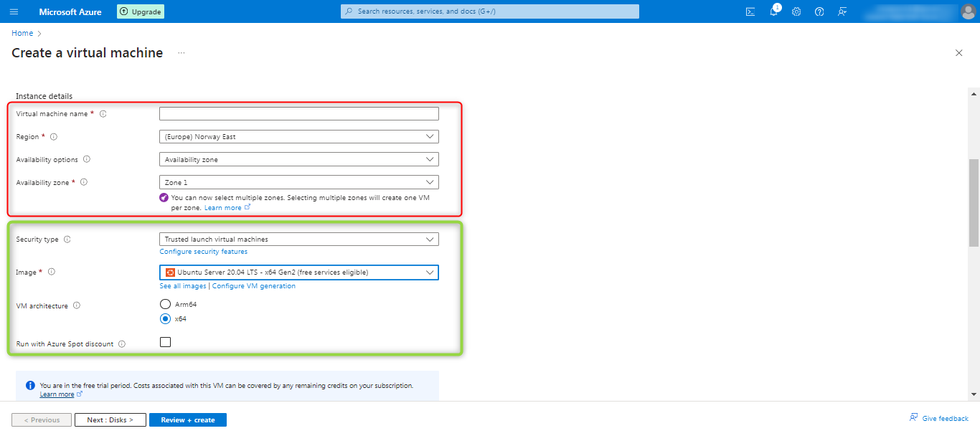
Task: Click the Previous button
Action: point(42,419)
